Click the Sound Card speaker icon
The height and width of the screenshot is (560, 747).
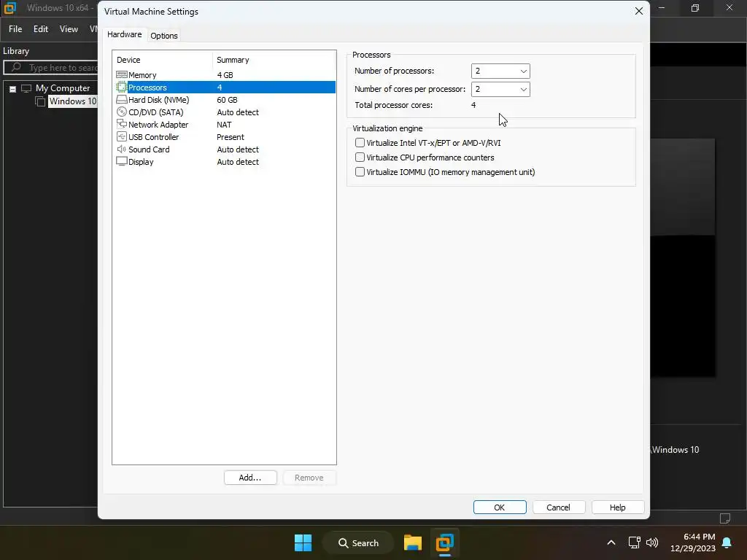point(122,149)
